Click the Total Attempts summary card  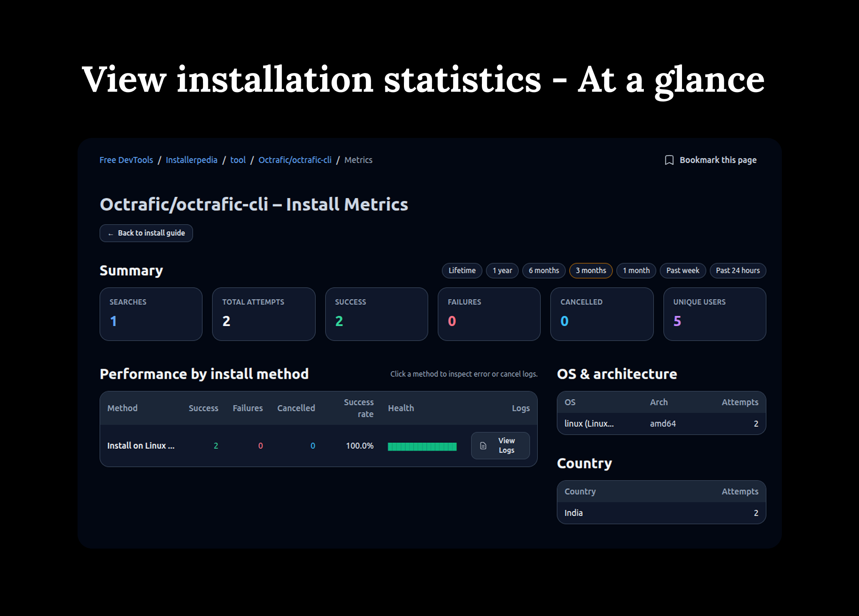pos(264,314)
